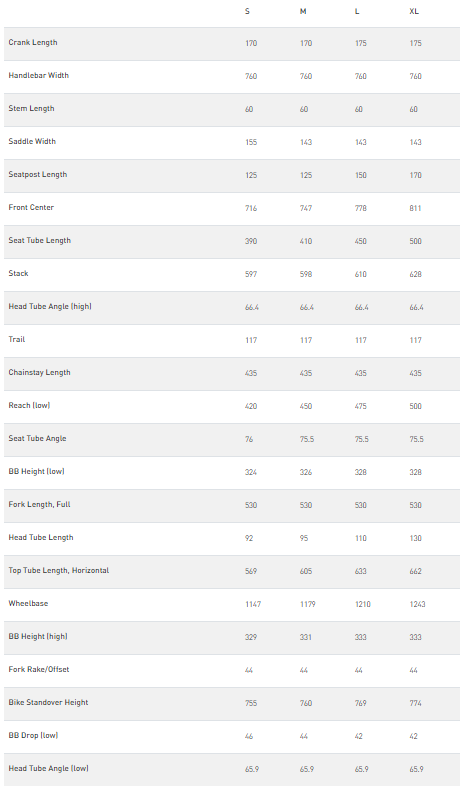This screenshot has height=789, width=464.
Task: Click the Front Center value 811
Action: click(415, 208)
